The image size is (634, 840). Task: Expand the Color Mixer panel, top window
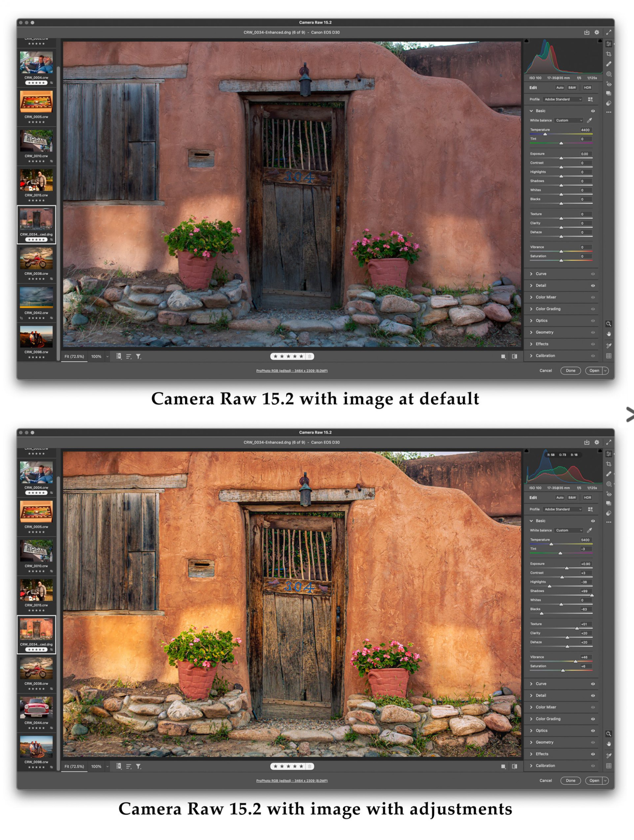point(546,297)
